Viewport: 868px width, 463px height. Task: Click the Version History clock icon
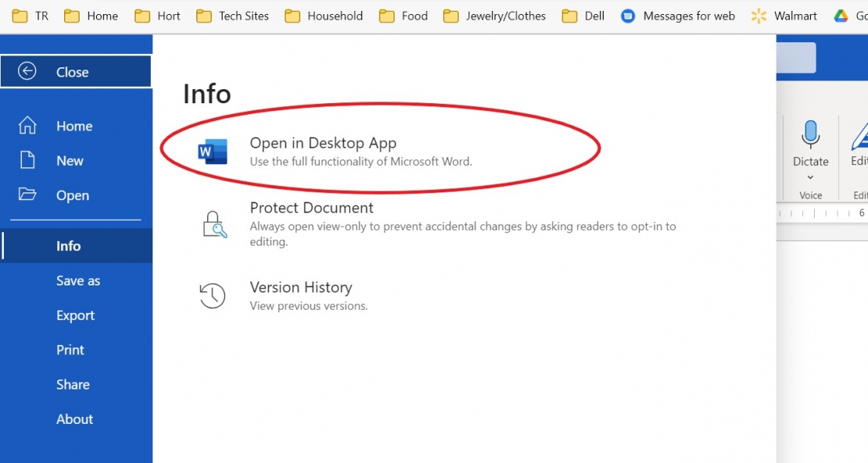(x=212, y=296)
